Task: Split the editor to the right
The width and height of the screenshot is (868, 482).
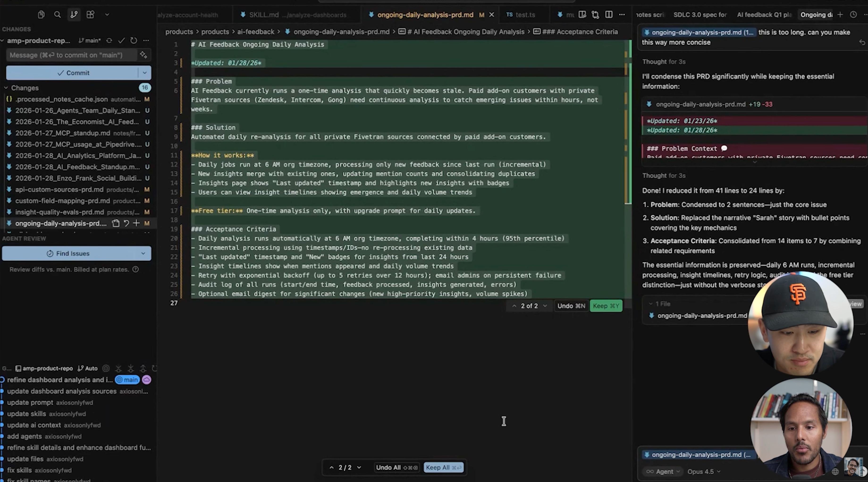Action: (609, 14)
